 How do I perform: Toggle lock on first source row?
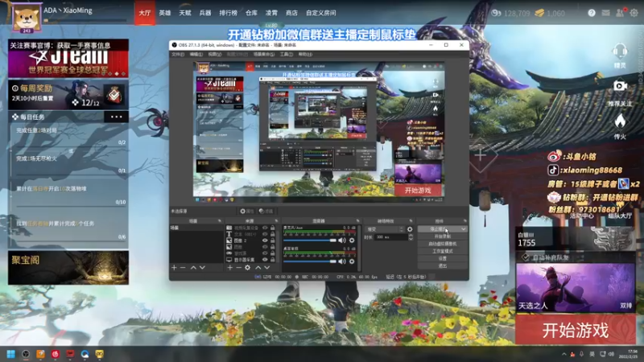[x=273, y=228]
